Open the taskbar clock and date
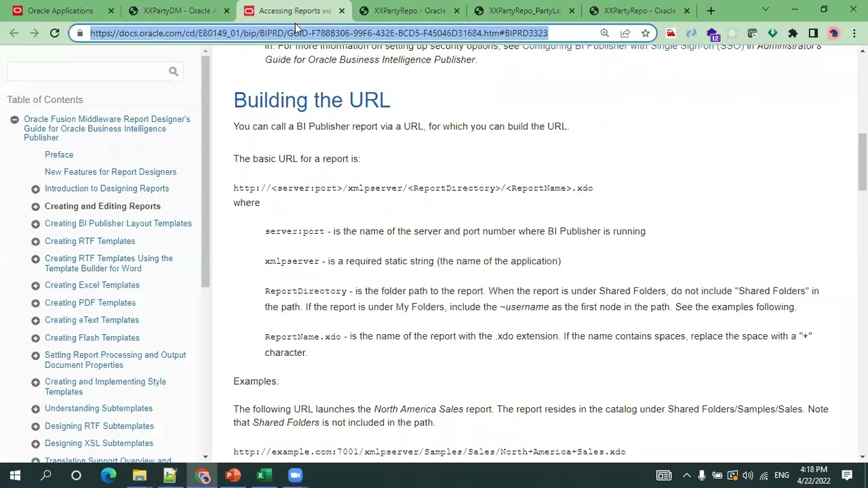The image size is (868, 488). pyautogui.click(x=813, y=475)
